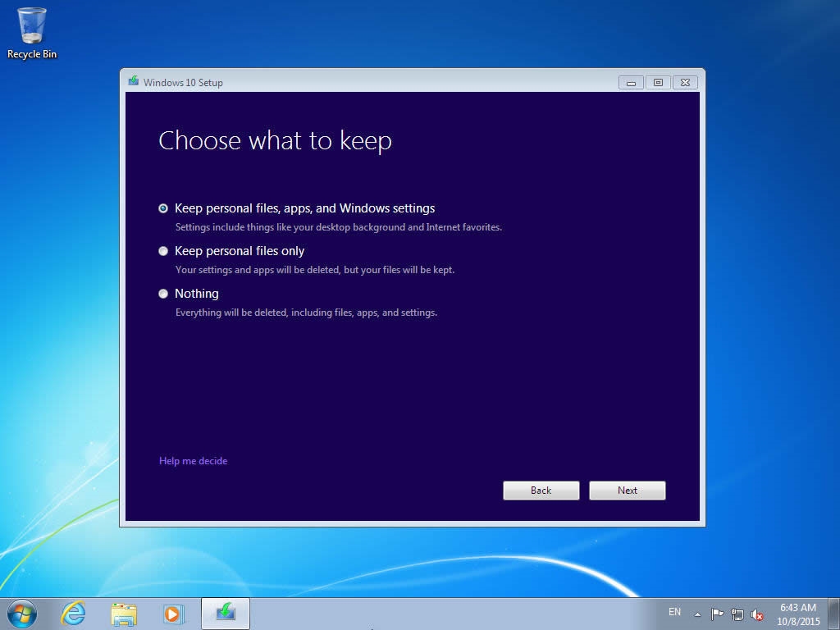Open the Recycle Bin desktop icon
Screen dimensions: 840x630
click(32, 33)
